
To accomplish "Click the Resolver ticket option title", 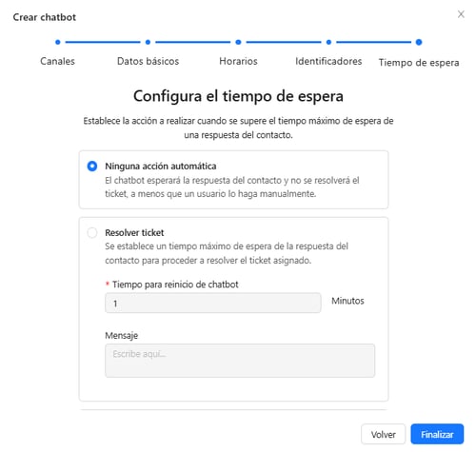I will coord(134,232).
